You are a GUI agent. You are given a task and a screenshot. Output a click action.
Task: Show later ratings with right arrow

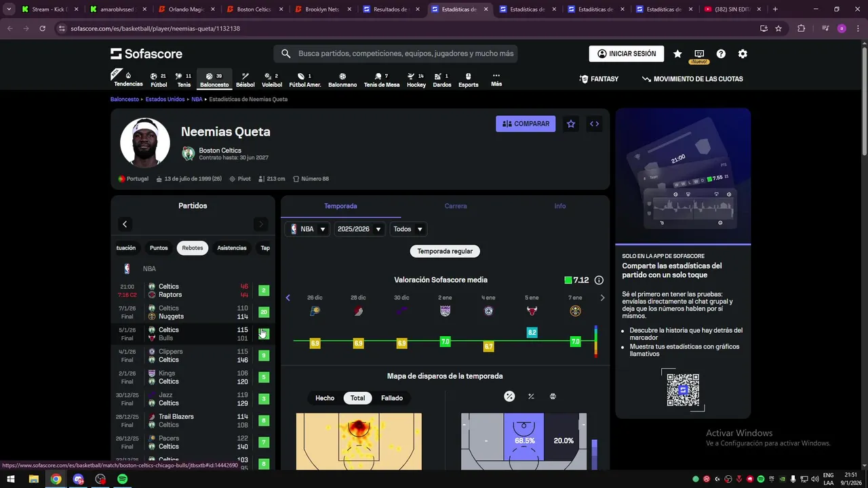point(602,298)
